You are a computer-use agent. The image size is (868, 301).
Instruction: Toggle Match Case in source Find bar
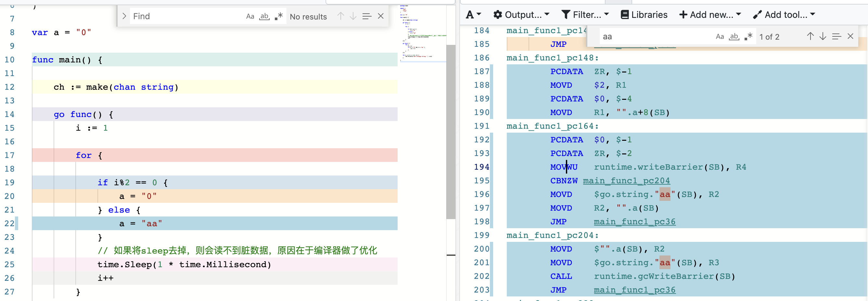coord(250,16)
